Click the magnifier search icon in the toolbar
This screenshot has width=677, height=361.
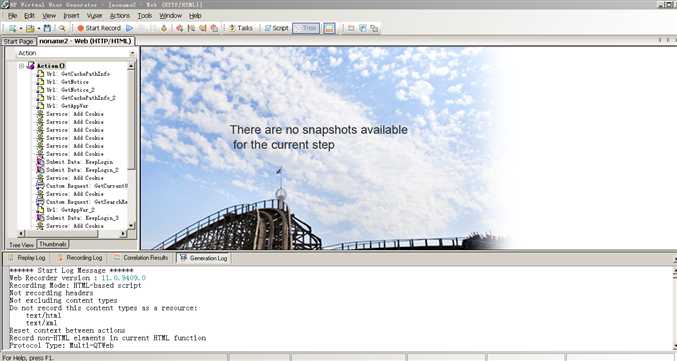pyautogui.click(x=62, y=28)
